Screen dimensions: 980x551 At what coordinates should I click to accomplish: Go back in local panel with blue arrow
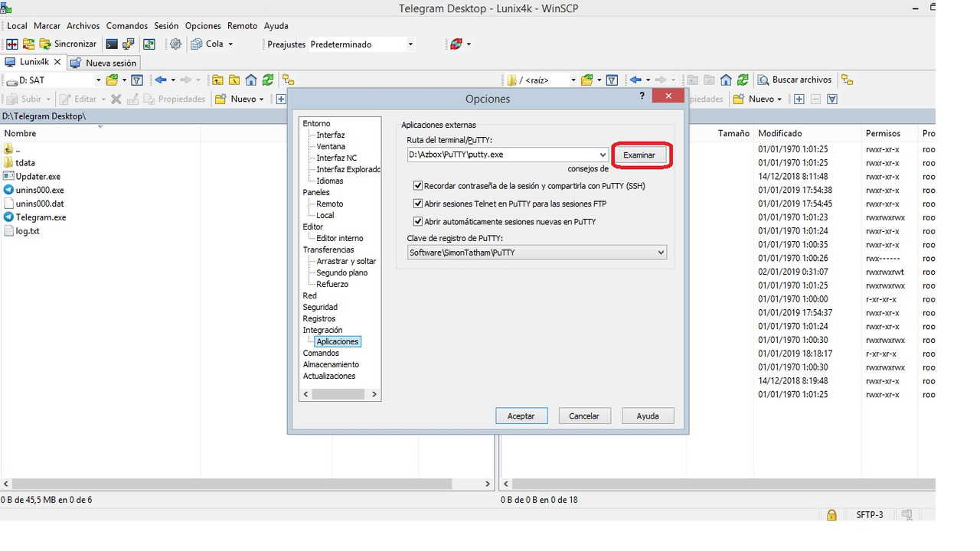(161, 80)
